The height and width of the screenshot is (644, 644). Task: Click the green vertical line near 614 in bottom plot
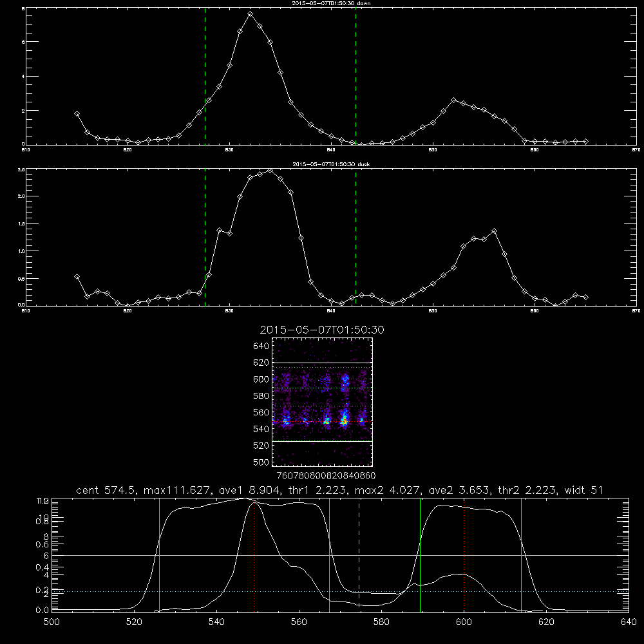pos(521,554)
